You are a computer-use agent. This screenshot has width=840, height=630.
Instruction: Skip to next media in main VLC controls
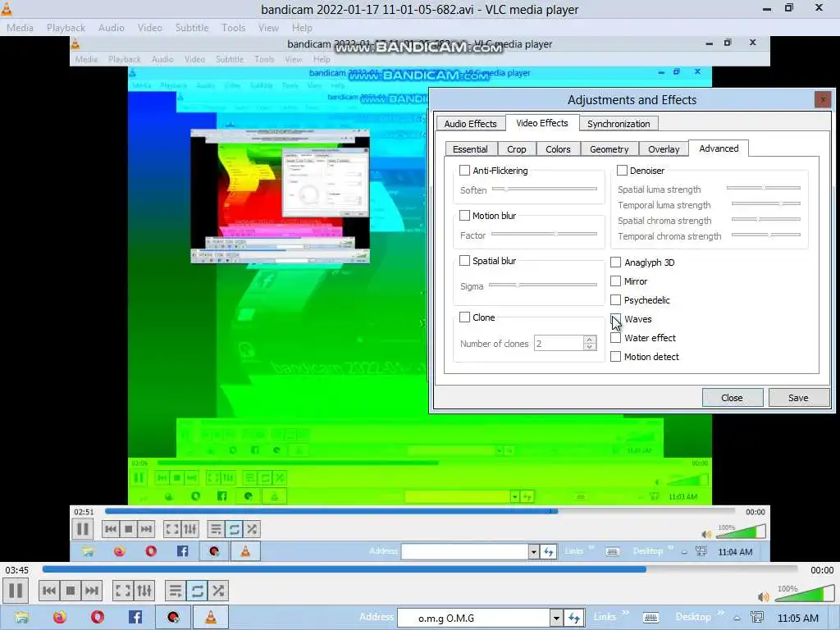(x=92, y=591)
